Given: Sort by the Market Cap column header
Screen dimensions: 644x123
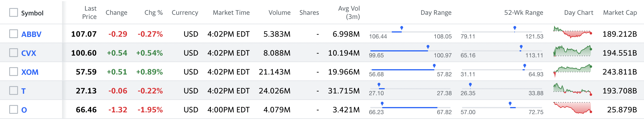Looking at the screenshot, I should click(620, 13).
